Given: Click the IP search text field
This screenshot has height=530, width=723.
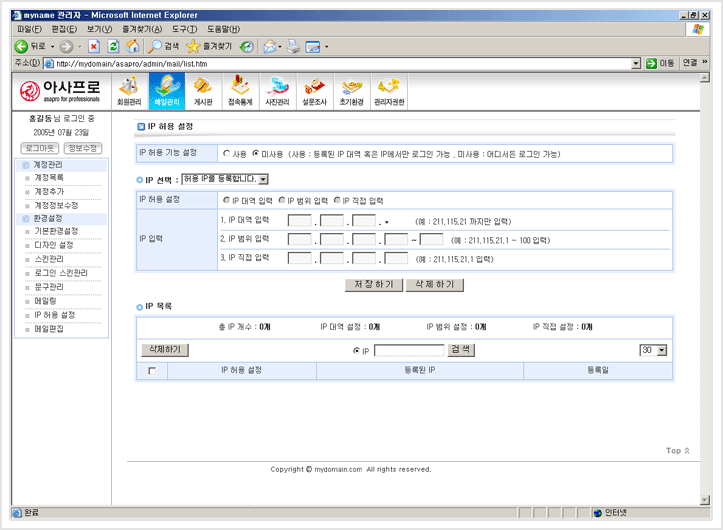Looking at the screenshot, I should click(408, 350).
